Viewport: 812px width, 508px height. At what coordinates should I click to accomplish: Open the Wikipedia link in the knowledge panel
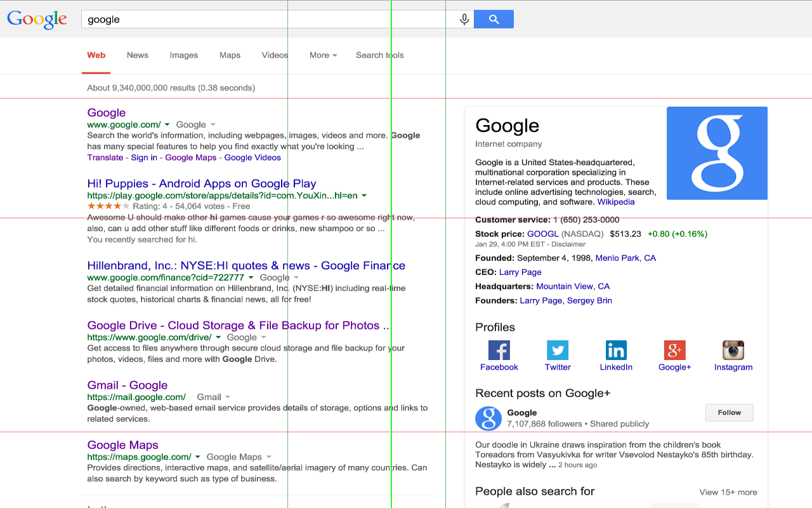pos(616,201)
